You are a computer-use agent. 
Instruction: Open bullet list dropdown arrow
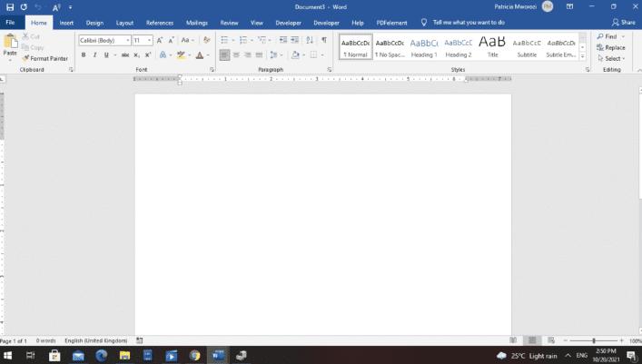(x=233, y=40)
